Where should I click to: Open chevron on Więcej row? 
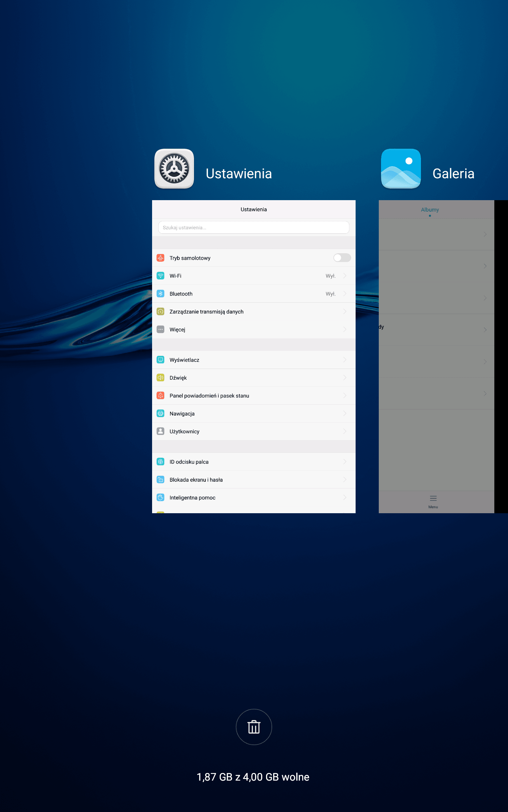pyautogui.click(x=345, y=330)
